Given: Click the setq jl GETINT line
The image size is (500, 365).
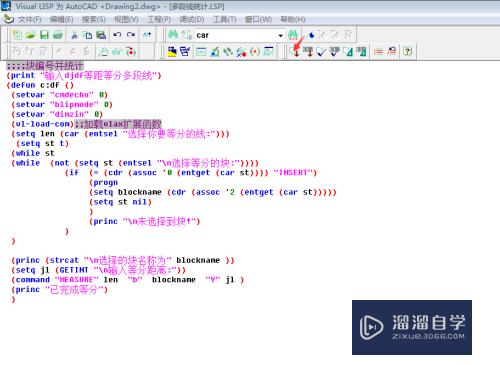Looking at the screenshot, I should 98,270.
